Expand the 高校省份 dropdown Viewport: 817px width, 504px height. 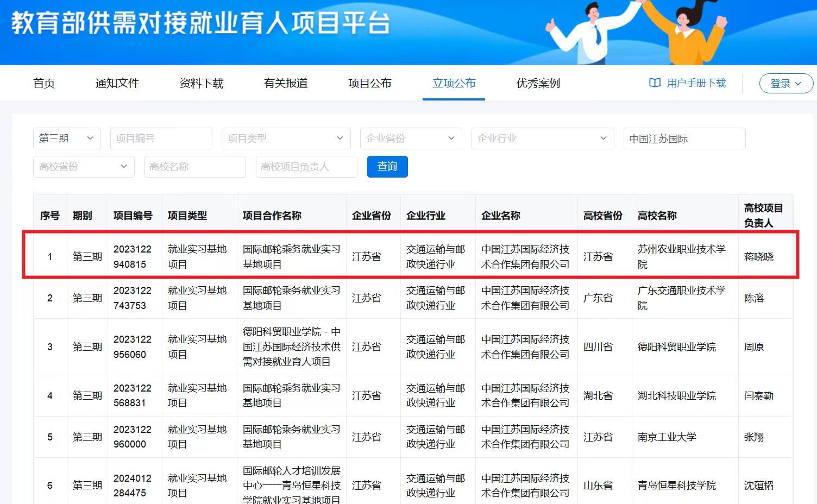click(x=84, y=167)
